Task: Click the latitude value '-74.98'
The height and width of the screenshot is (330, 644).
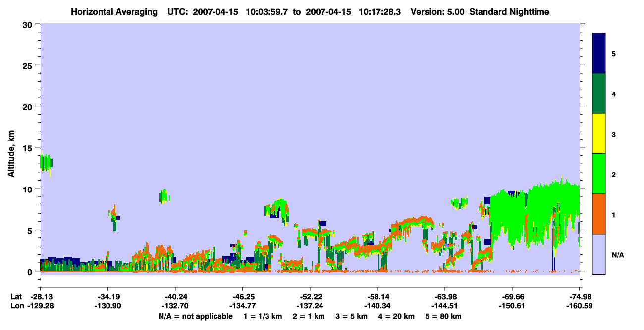Action: (580, 297)
